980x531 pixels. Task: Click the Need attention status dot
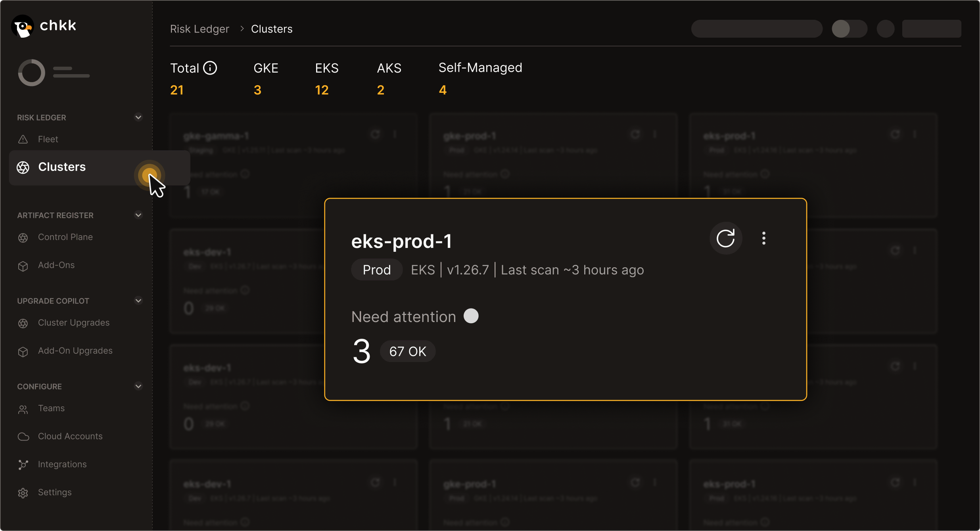click(x=471, y=316)
